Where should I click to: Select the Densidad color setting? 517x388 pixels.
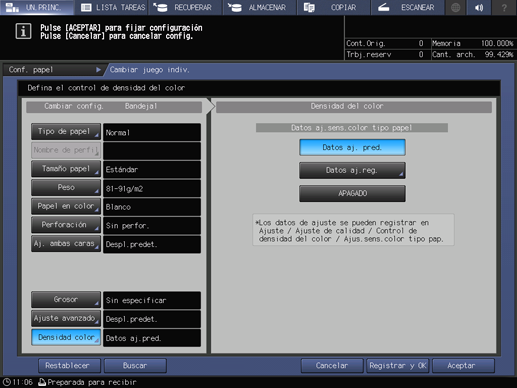pos(66,337)
